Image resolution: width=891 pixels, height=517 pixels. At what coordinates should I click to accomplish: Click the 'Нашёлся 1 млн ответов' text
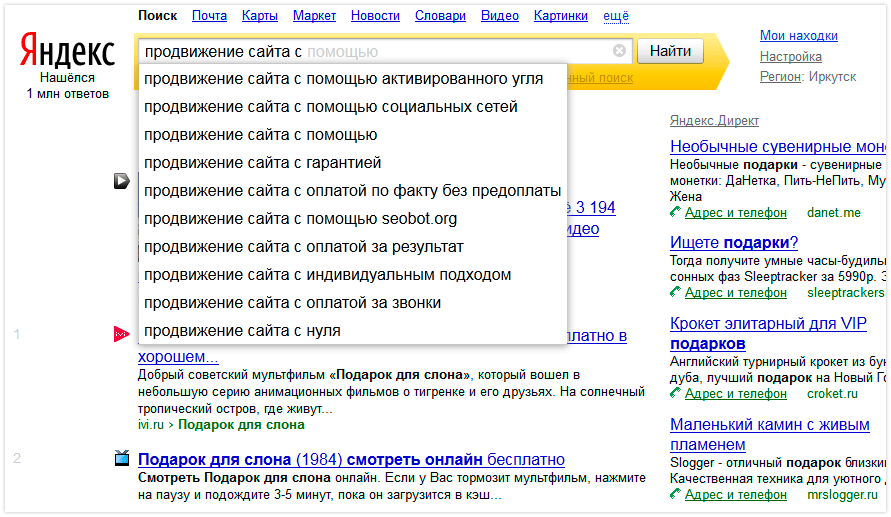point(68,86)
